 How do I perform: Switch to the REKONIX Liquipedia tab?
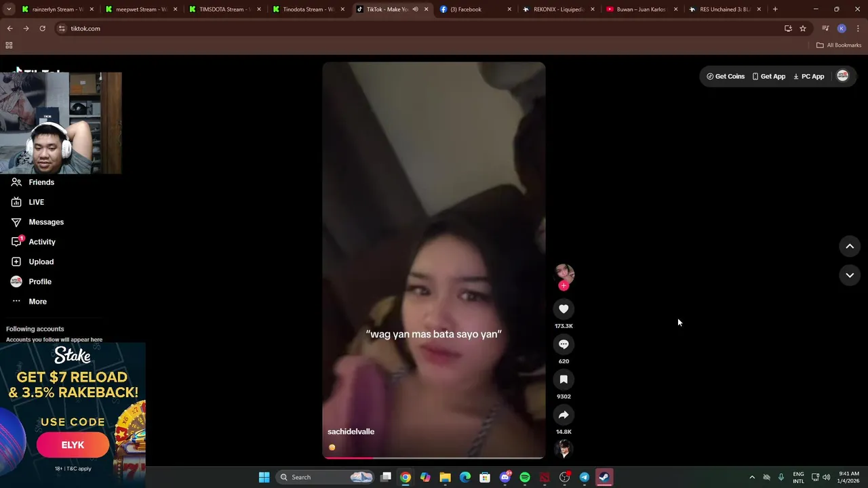click(560, 9)
